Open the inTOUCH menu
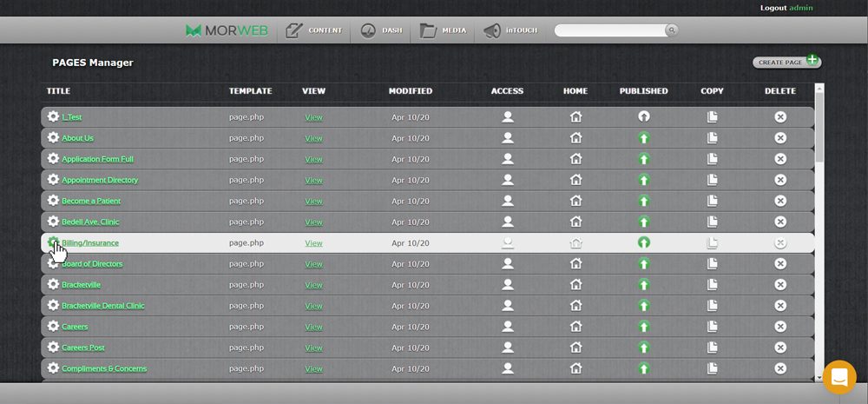868x404 pixels. pyautogui.click(x=510, y=30)
